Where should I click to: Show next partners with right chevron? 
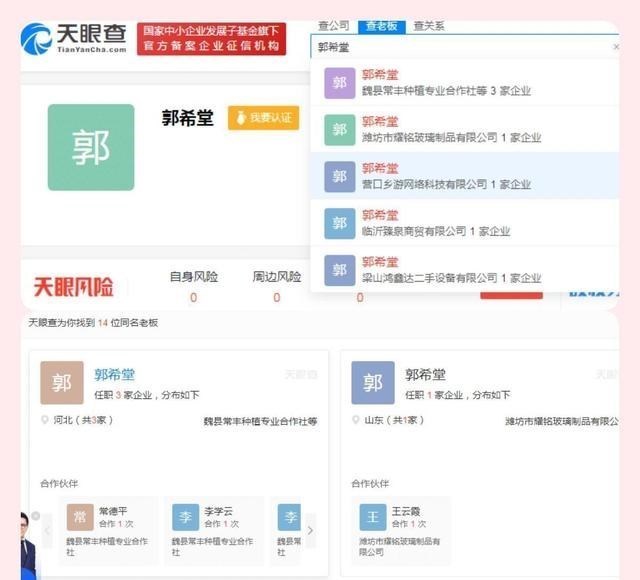click(311, 531)
